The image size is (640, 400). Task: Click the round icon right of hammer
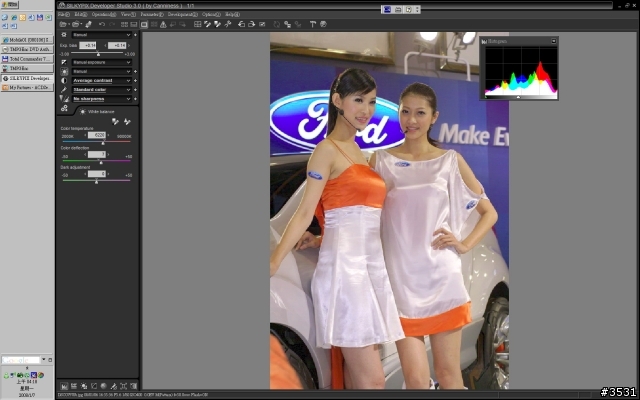[323, 24]
